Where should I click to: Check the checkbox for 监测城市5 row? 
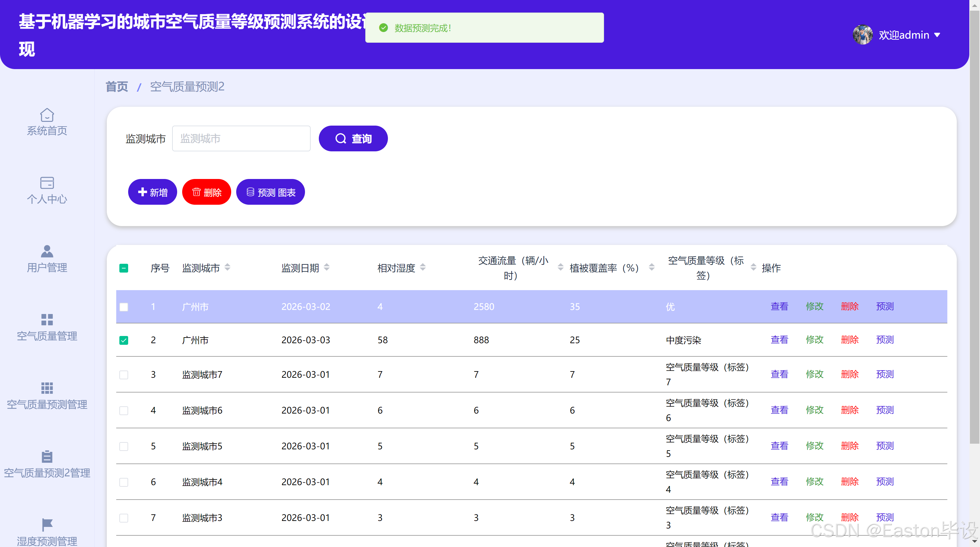coord(124,446)
